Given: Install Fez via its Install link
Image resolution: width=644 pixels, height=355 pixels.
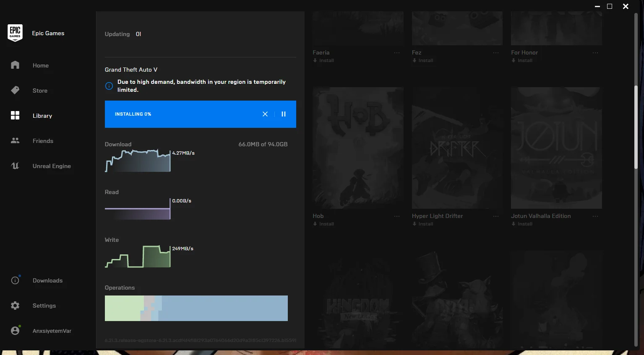Looking at the screenshot, I should click(423, 60).
